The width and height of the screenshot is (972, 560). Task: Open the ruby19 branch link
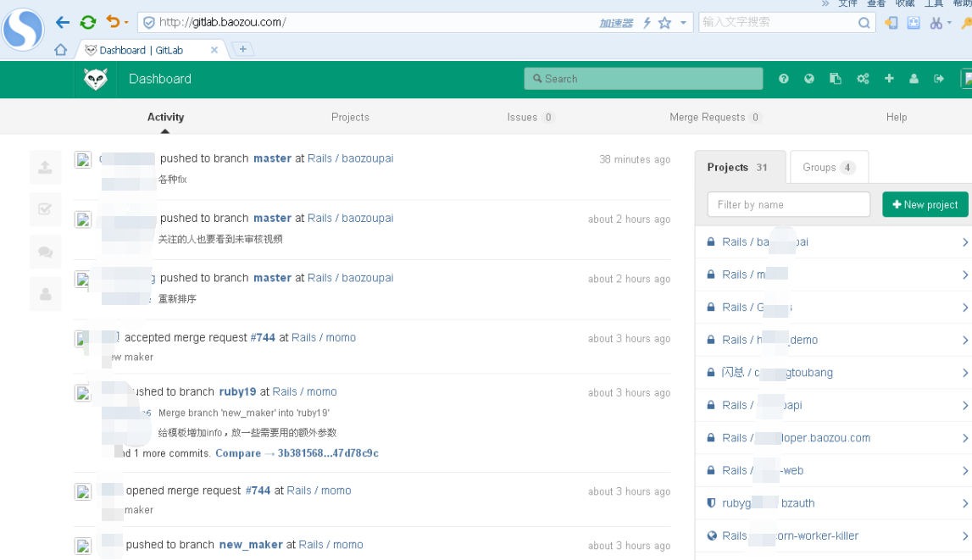click(237, 392)
